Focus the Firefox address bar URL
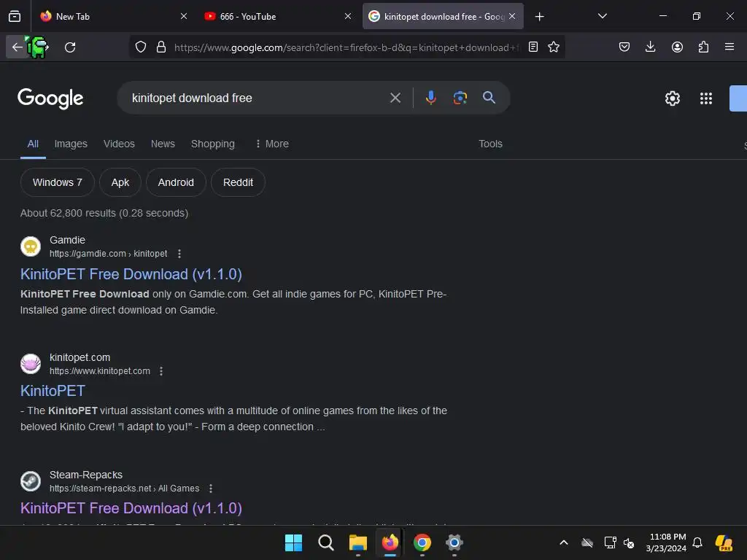This screenshot has width=747, height=560. tap(347, 47)
